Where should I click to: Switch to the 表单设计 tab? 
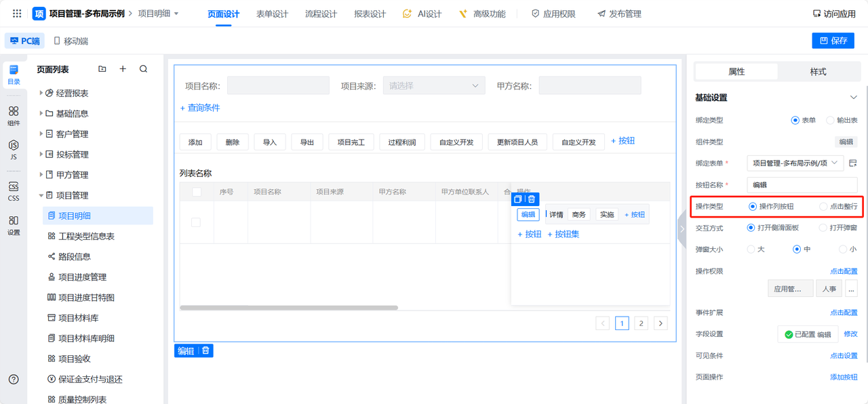272,14
